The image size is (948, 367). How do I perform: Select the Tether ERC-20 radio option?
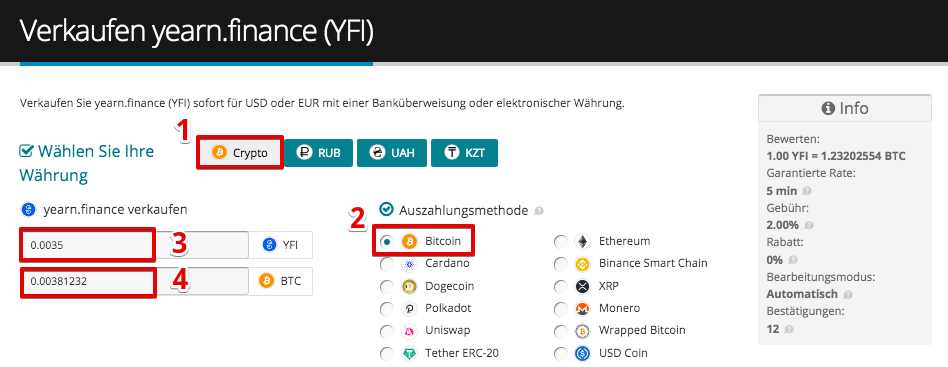(x=386, y=354)
